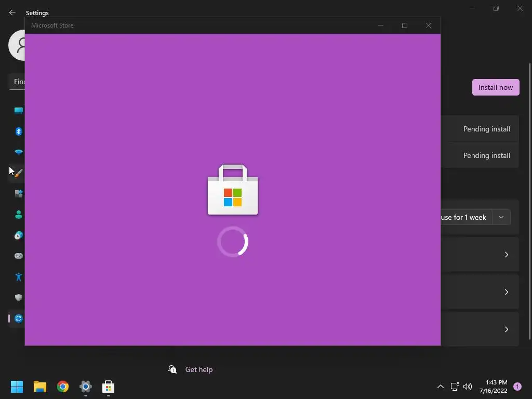This screenshot has height=399, width=532.
Task: Open Time & language clock icon
Action: (x=19, y=235)
